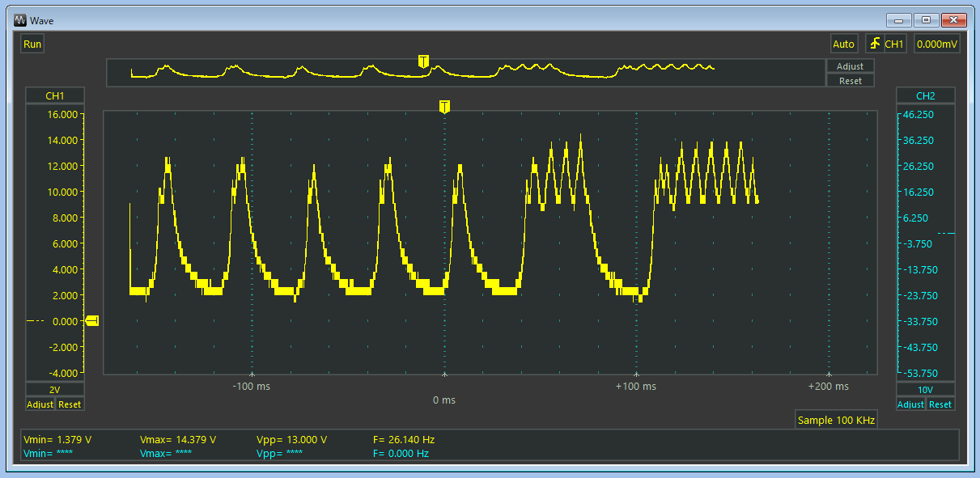Click the 16.000 label on CH1 scale
This screenshot has height=478, width=980.
click(x=62, y=114)
